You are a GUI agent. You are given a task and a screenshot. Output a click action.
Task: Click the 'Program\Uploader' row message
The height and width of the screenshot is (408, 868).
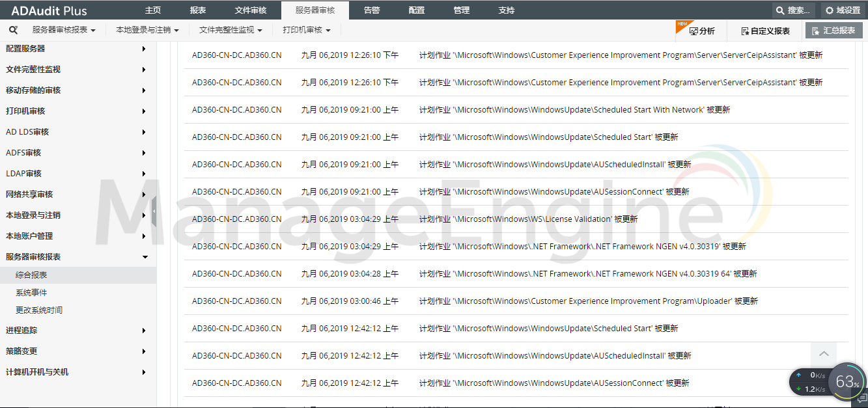coord(589,301)
